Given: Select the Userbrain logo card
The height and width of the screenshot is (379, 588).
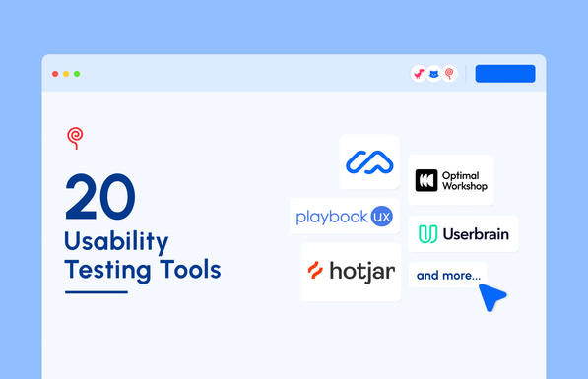Looking at the screenshot, I should point(463,234).
